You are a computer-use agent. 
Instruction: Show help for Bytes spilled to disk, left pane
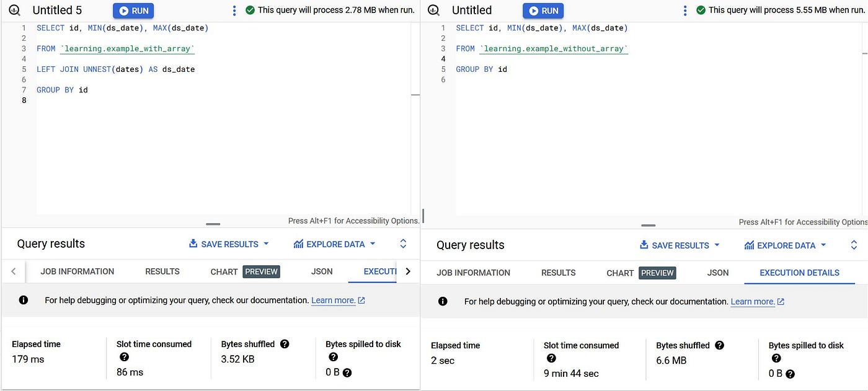point(333,357)
